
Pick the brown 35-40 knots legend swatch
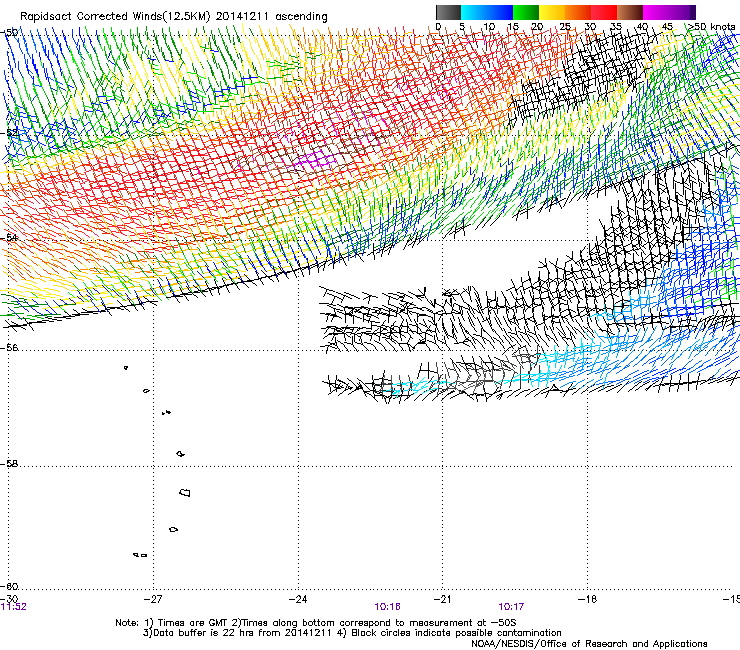(x=630, y=12)
